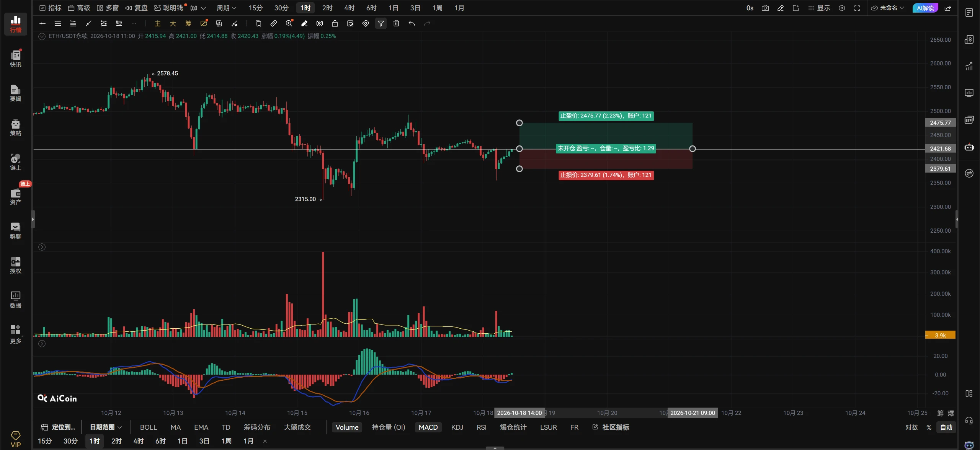Image resolution: width=980 pixels, height=450 pixels.
Task: Collapse the volume pane chevron circle
Action: point(42,247)
